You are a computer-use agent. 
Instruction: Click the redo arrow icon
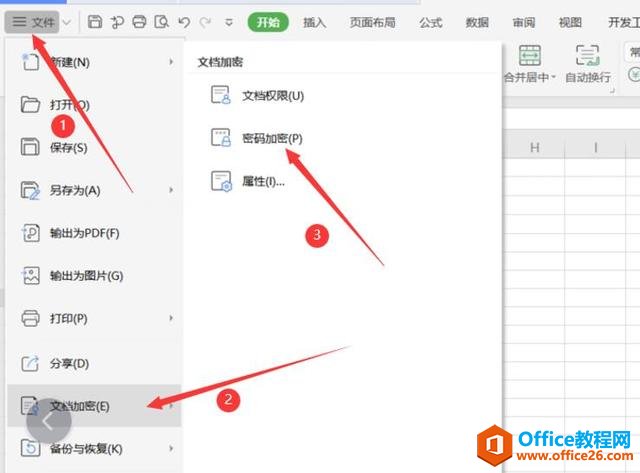tap(205, 22)
